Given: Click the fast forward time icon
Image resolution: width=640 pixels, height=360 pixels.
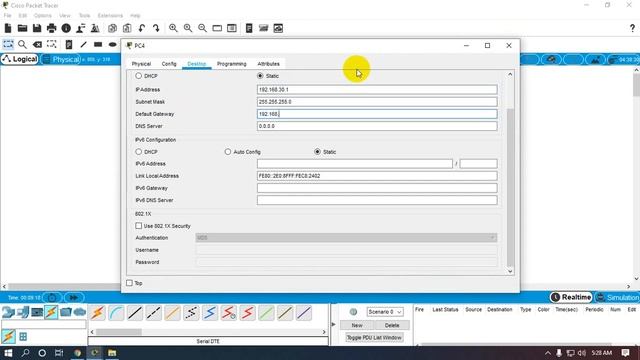Looking at the screenshot, I should click(73, 298).
